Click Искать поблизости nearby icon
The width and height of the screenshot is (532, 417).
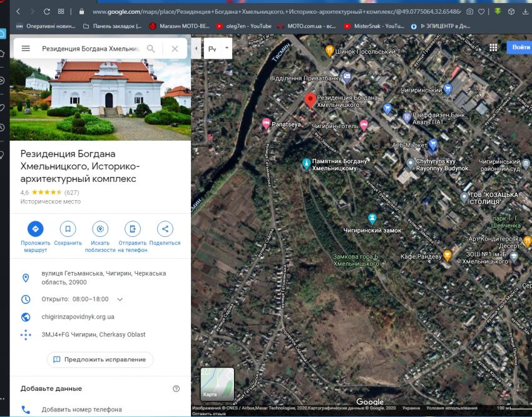click(x=100, y=229)
